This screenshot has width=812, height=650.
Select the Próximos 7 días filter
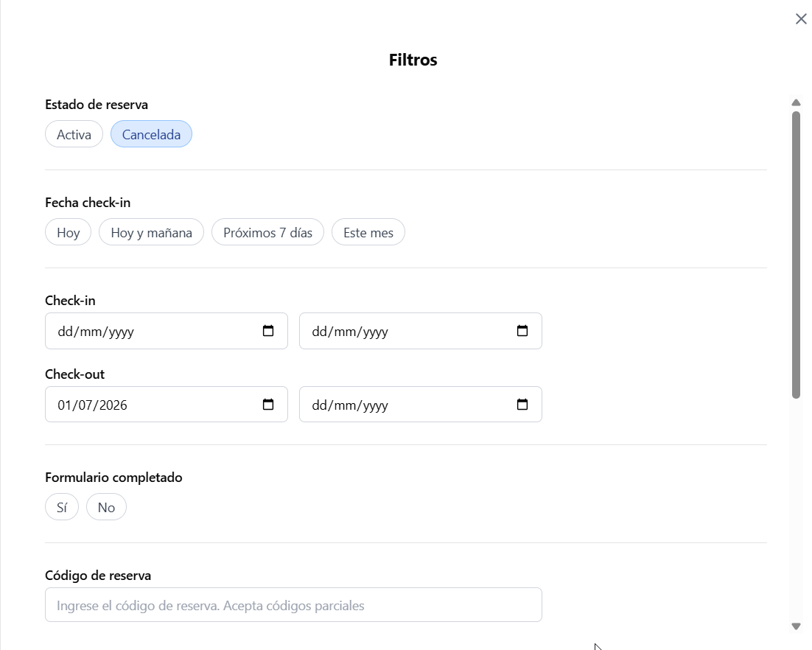tap(267, 232)
